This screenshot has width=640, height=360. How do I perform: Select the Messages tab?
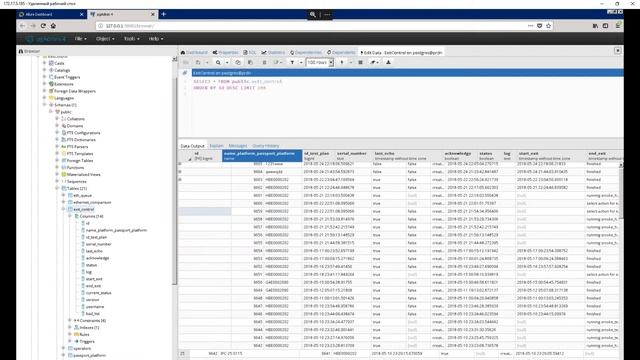238,146
